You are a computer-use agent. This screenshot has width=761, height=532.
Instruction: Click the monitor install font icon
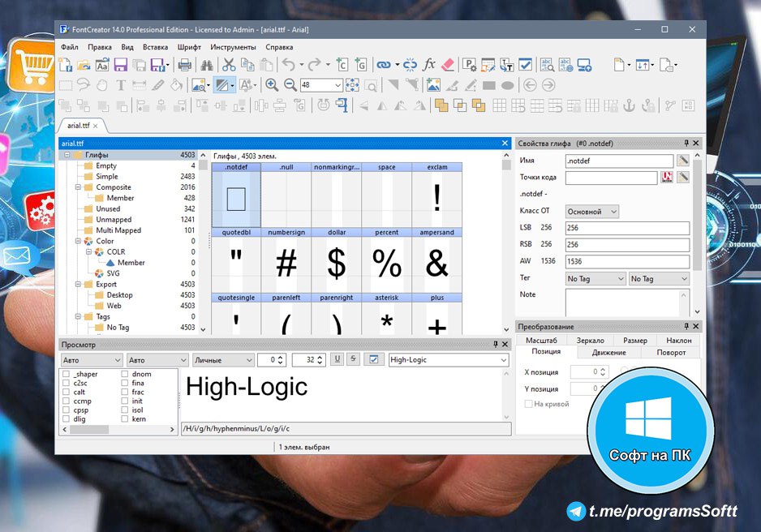tap(584, 65)
